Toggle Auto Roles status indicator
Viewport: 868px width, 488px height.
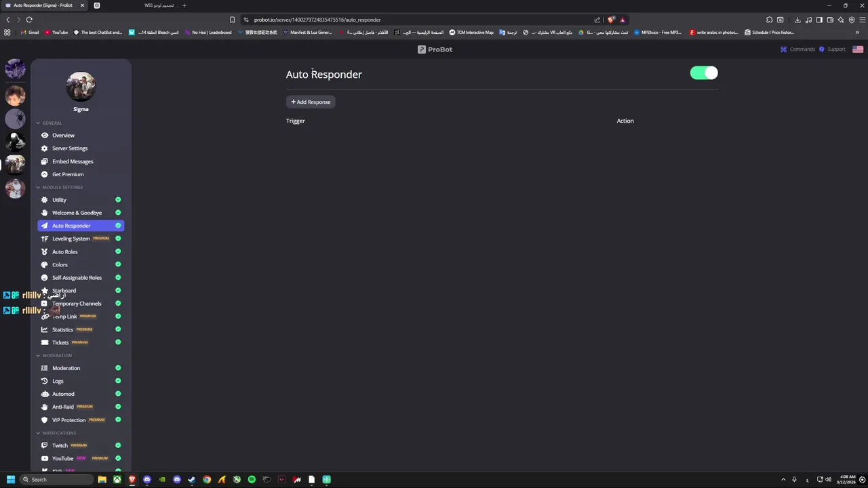click(x=118, y=251)
